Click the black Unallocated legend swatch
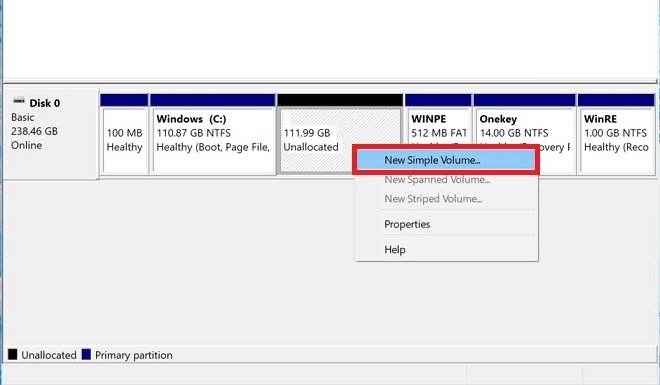This screenshot has height=385, width=660. 13,354
